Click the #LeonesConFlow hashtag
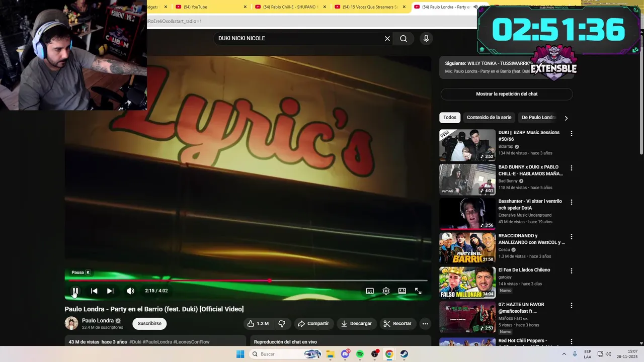 coord(191,342)
